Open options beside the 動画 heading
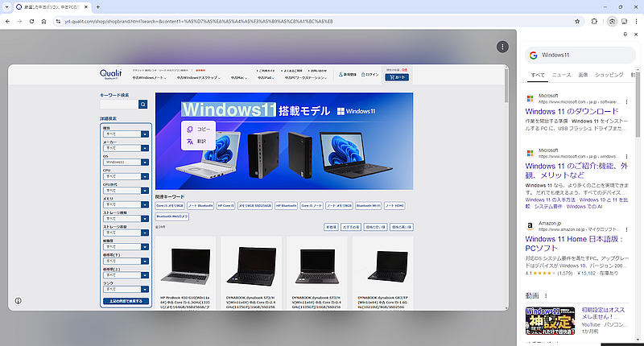 (x=546, y=295)
